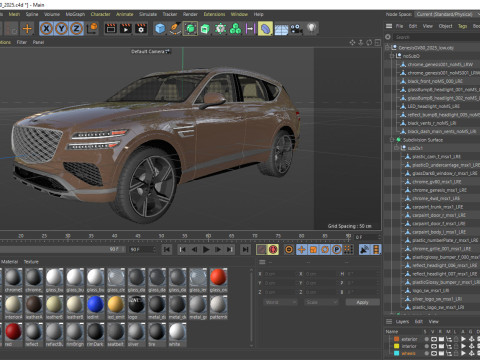Screen dimensions: 480x360
Task: Select the blue iodine material swatch
Action: point(95,305)
